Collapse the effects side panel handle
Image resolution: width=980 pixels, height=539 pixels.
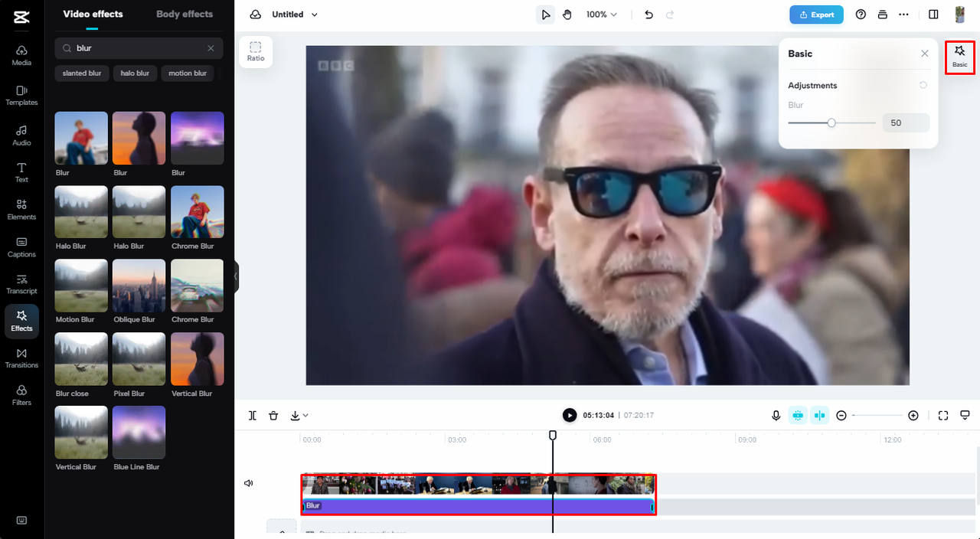[x=237, y=276]
